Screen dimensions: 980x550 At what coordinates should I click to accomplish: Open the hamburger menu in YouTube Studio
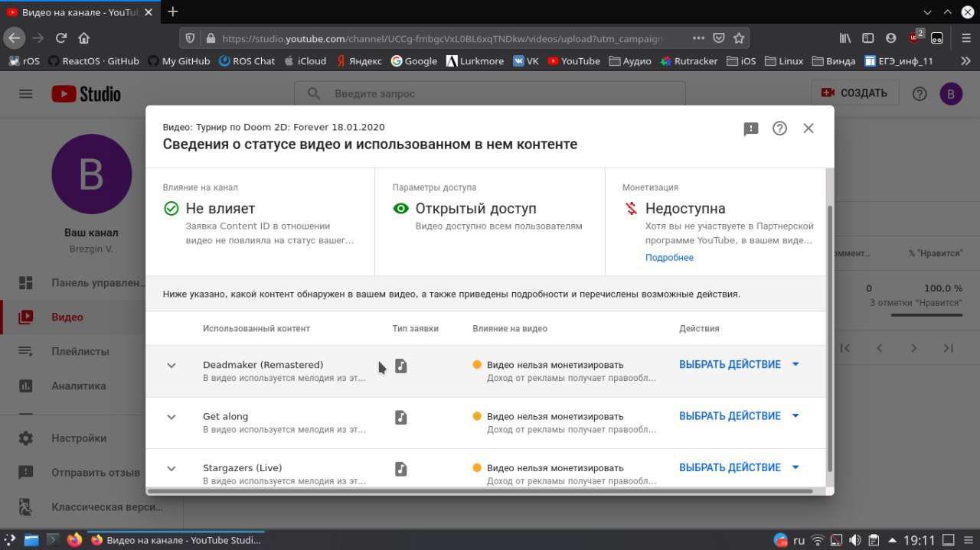coord(26,93)
